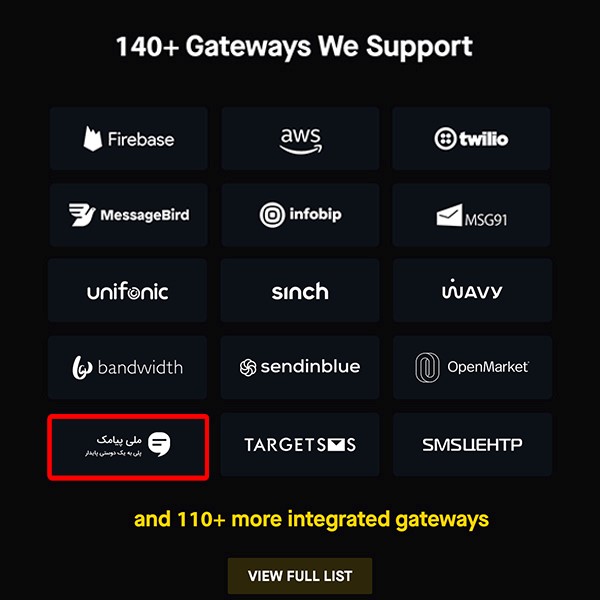Screen dimensions: 600x600
Task: Select the SMS Центр gateway card
Action: point(473,444)
